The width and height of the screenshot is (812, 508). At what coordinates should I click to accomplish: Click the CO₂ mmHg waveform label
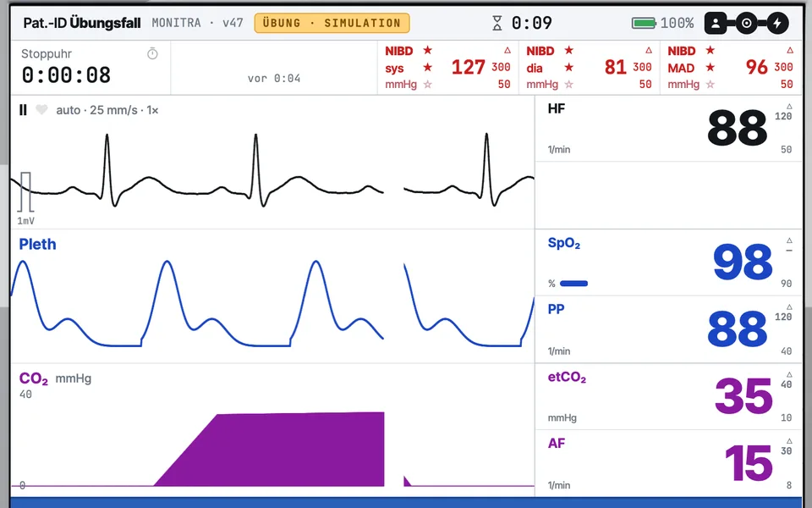pyautogui.click(x=56, y=378)
